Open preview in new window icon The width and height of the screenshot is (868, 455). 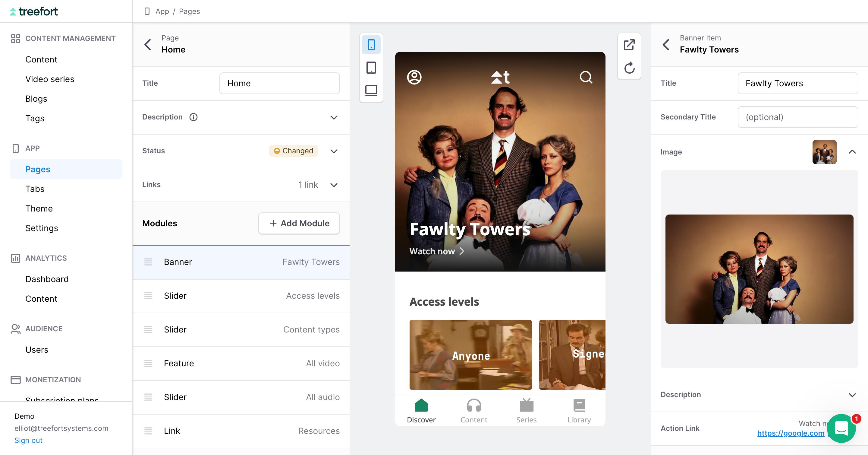point(629,45)
